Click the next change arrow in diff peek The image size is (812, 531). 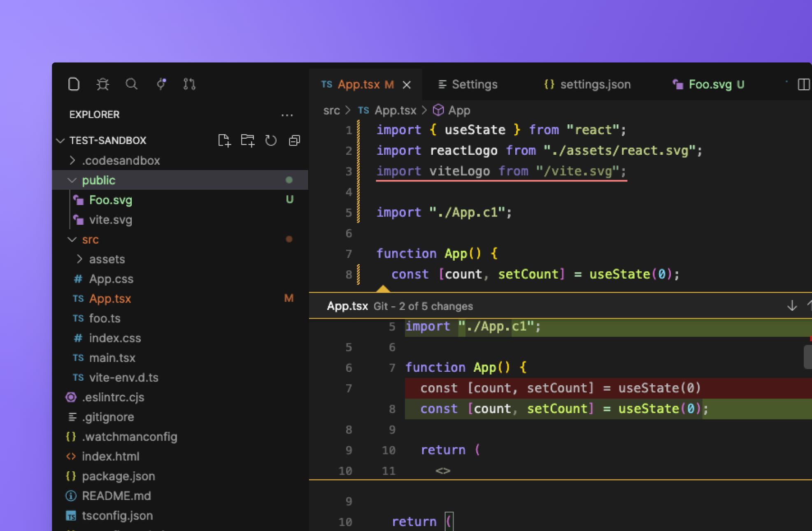791,306
